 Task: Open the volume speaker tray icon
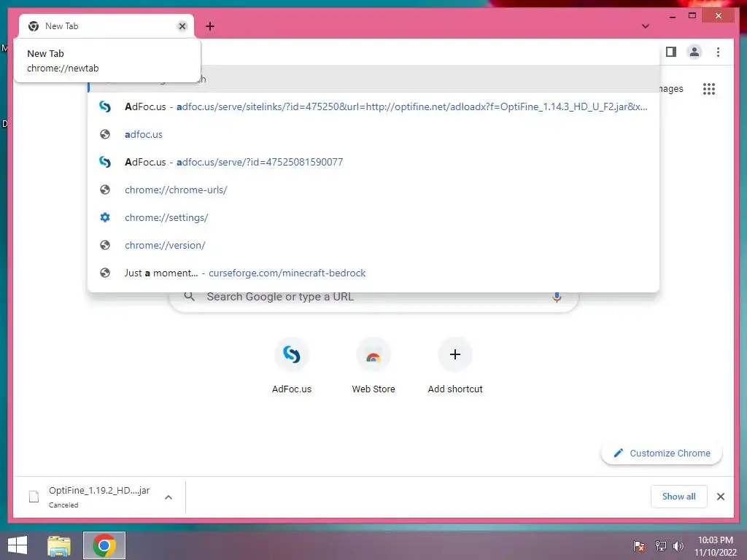pyautogui.click(x=678, y=546)
